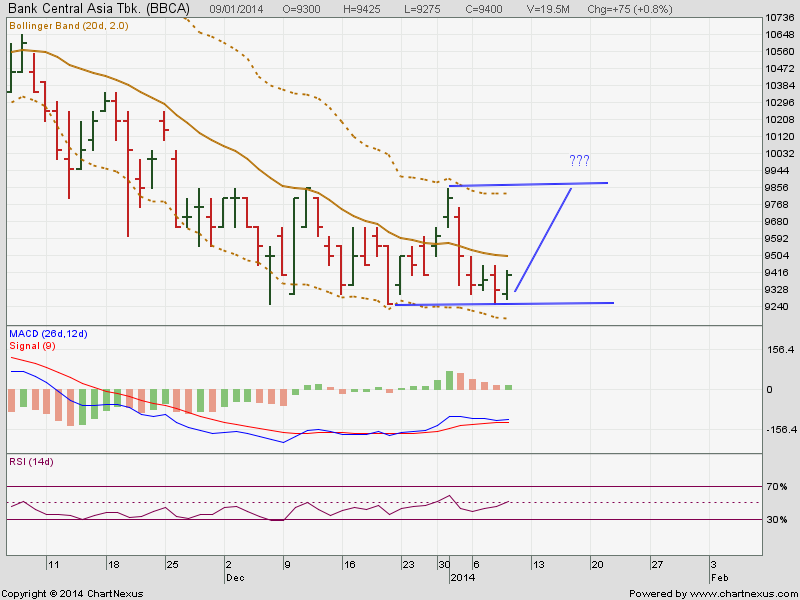The height and width of the screenshot is (600, 800).
Task: Click price axis label "10032"
Action: (780, 154)
